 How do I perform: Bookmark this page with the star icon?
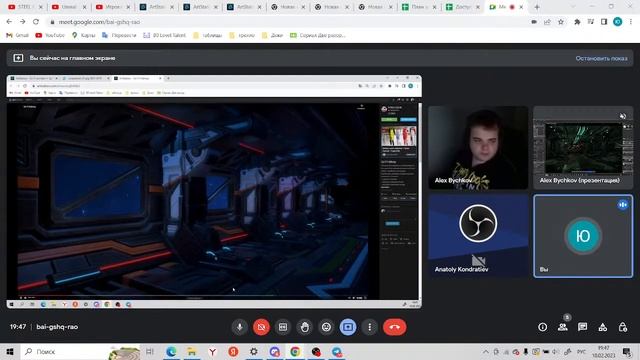pyautogui.click(x=561, y=22)
